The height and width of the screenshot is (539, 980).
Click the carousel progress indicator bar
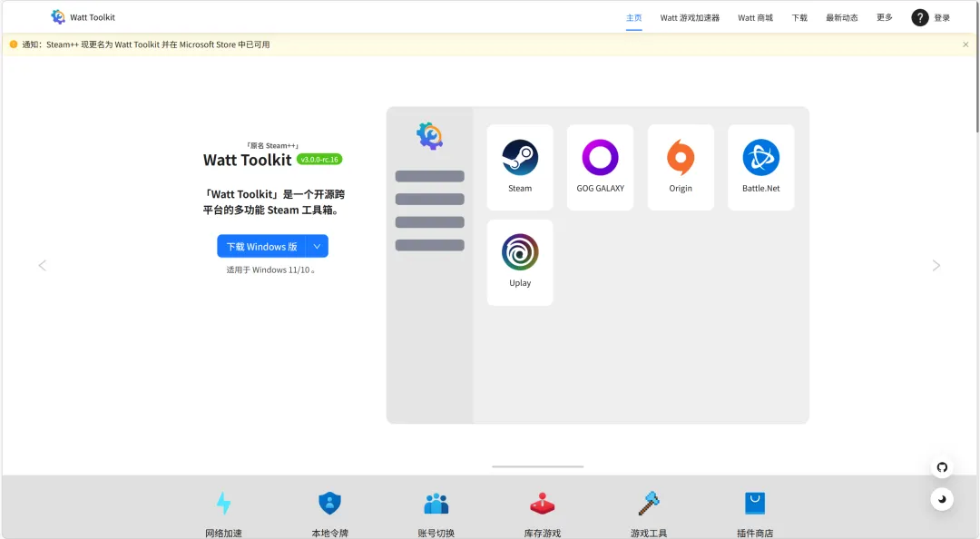[537, 466]
